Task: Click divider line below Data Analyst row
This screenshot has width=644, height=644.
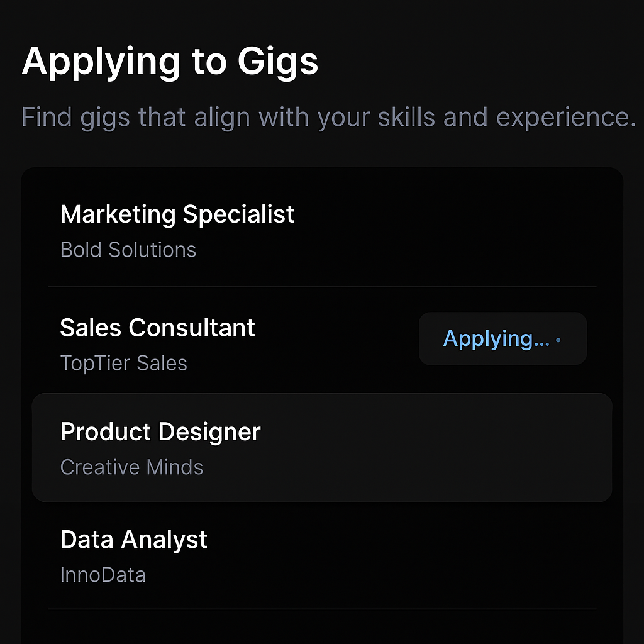Action: [x=322, y=609]
